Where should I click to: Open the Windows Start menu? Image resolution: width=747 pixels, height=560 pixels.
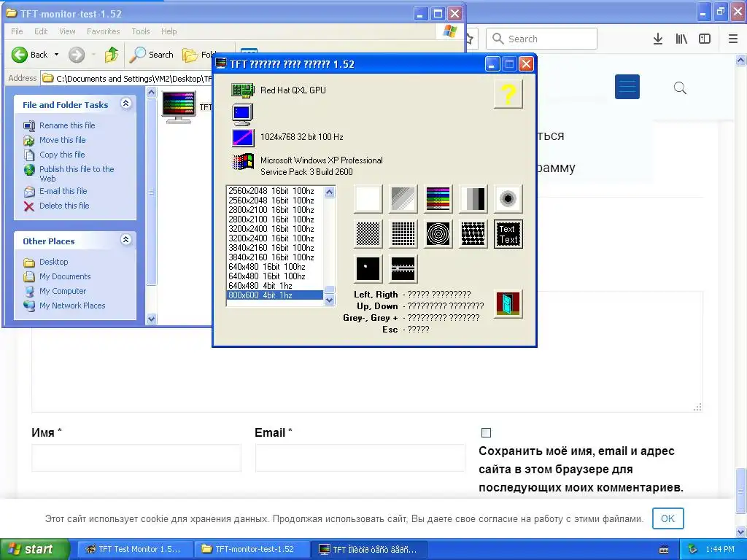(x=34, y=550)
